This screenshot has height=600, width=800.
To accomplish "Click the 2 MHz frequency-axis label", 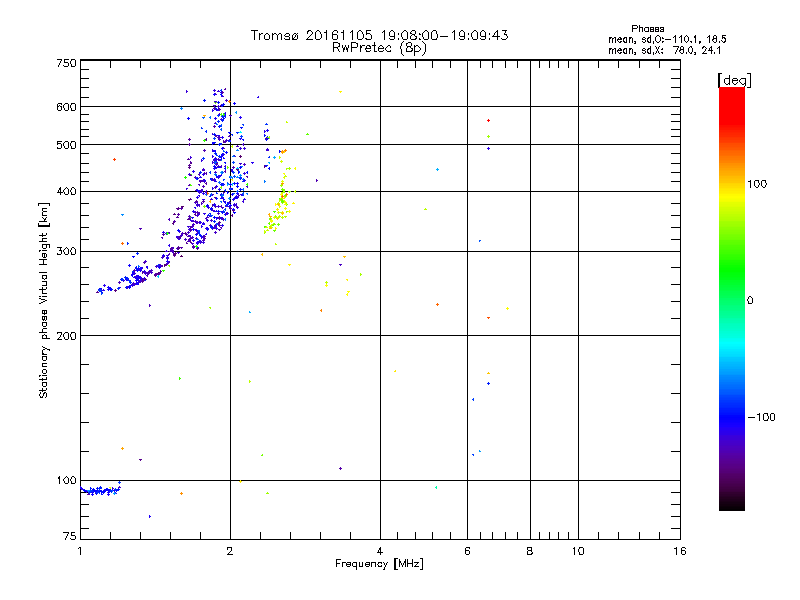I will click(230, 551).
